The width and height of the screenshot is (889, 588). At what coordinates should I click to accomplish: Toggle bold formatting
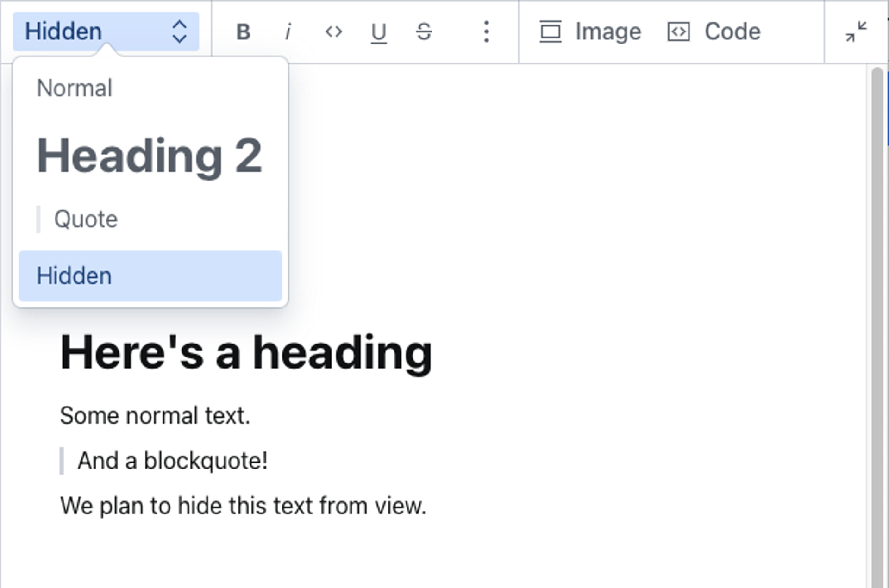(243, 32)
